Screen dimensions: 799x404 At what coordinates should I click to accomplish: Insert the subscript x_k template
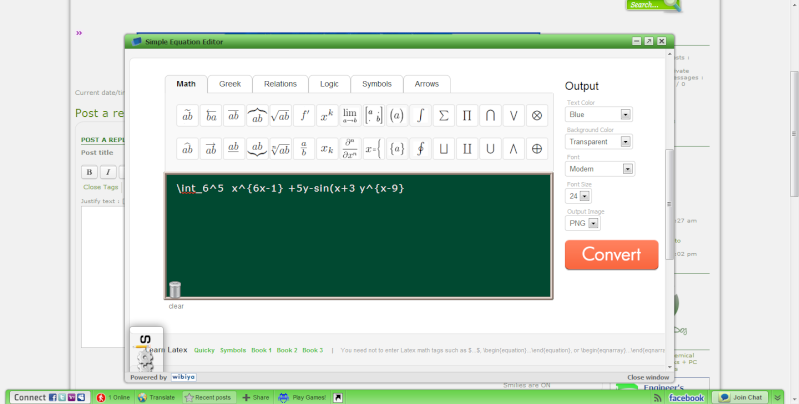click(x=327, y=149)
